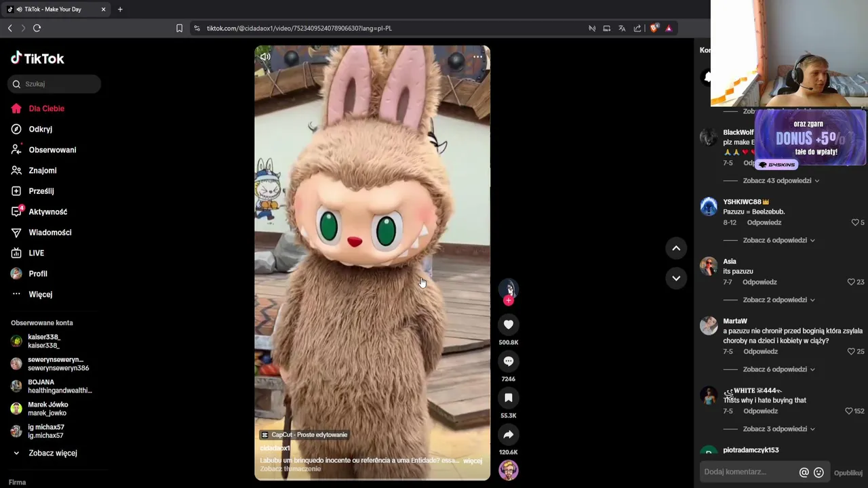Reply to YSHKIWC88 via Odpowiedz
This screenshot has height=488, width=868.
[764, 222]
